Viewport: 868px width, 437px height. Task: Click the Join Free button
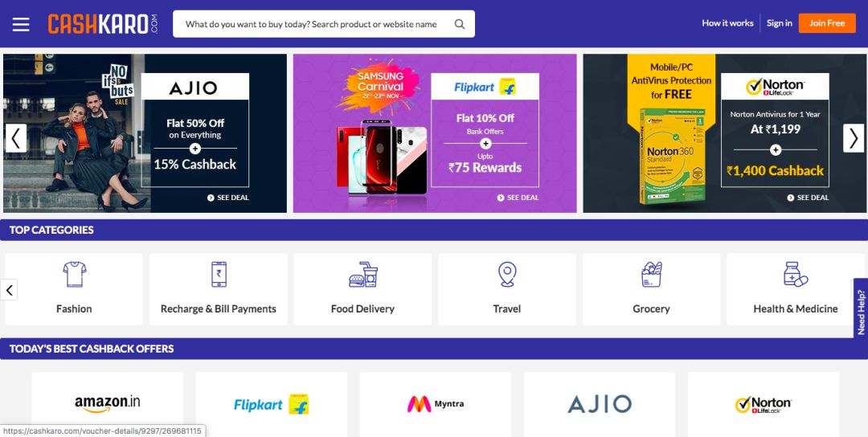(x=827, y=23)
